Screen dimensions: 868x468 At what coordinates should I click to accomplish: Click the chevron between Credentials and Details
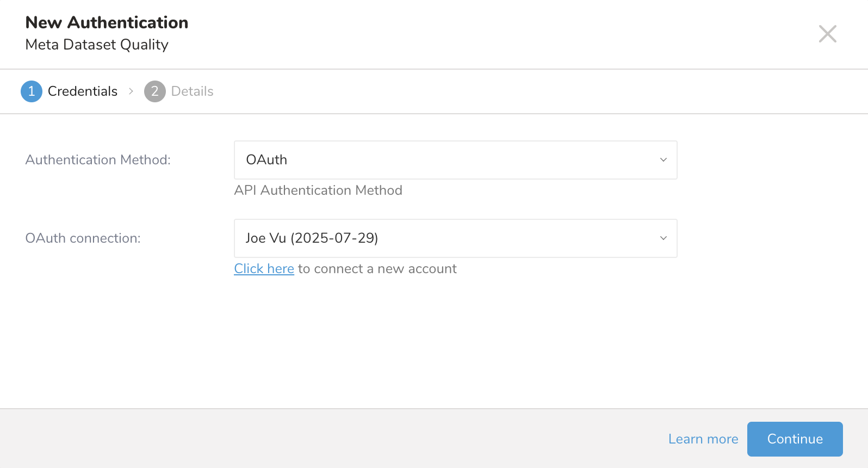click(131, 91)
